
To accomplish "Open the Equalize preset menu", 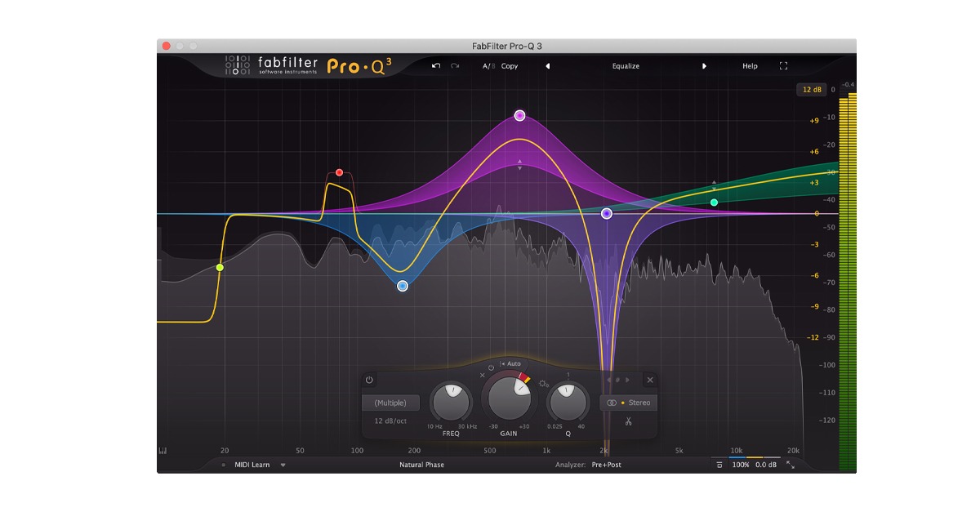I will 626,66.
